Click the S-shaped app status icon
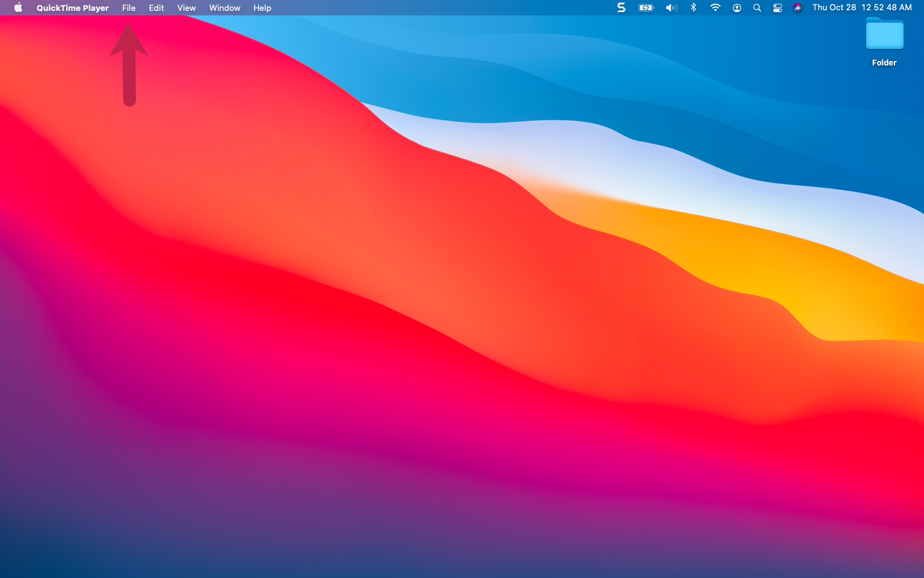 pyautogui.click(x=620, y=8)
